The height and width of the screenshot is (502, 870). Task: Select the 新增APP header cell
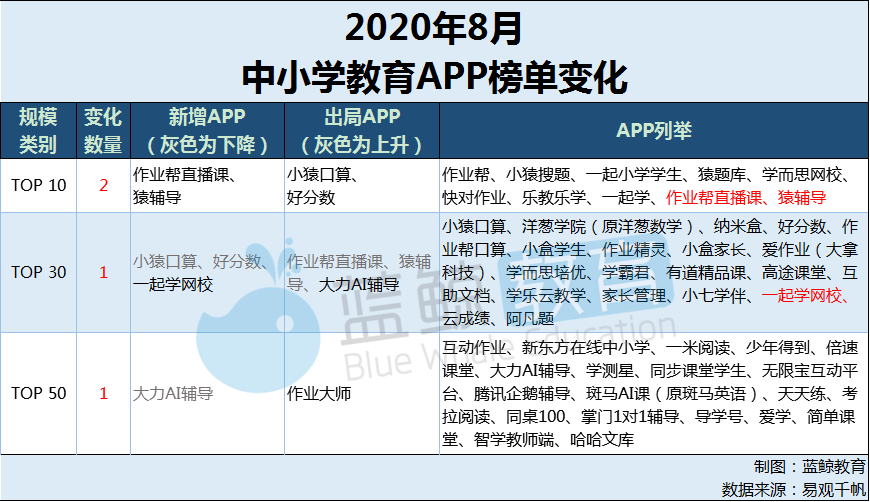(x=208, y=131)
